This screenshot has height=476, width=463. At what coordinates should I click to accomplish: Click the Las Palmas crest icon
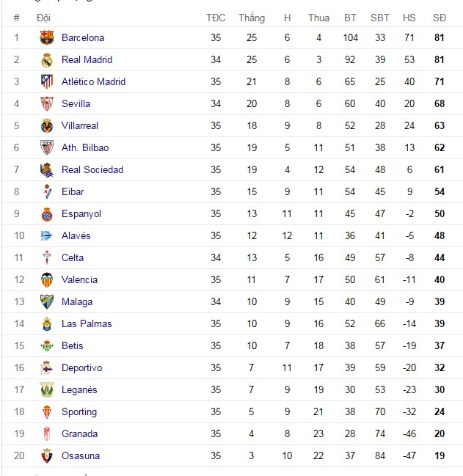tap(47, 323)
